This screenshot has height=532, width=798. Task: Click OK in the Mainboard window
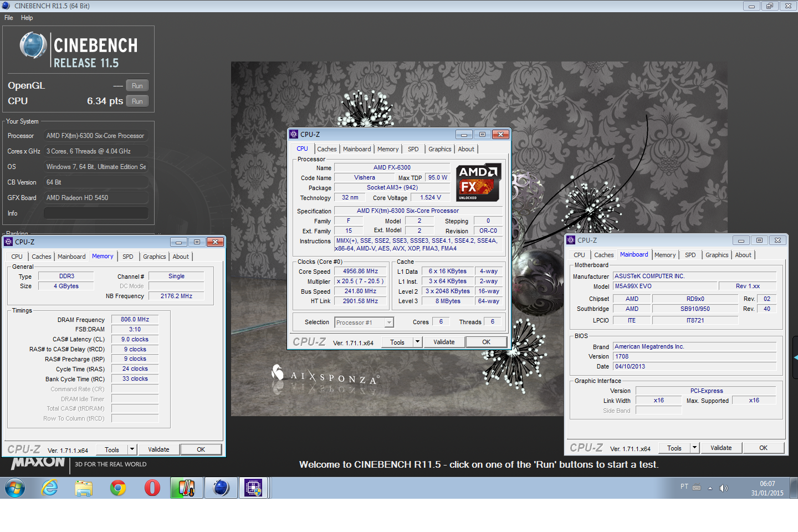pyautogui.click(x=764, y=448)
